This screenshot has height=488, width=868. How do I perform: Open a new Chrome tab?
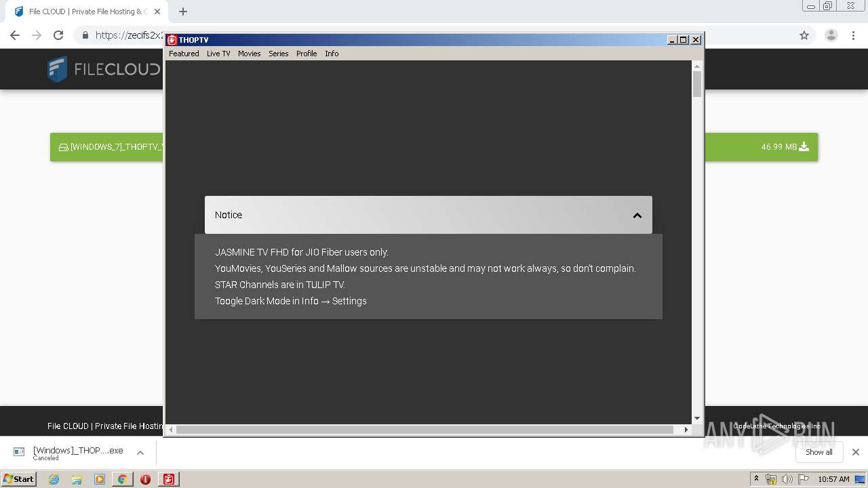point(183,12)
